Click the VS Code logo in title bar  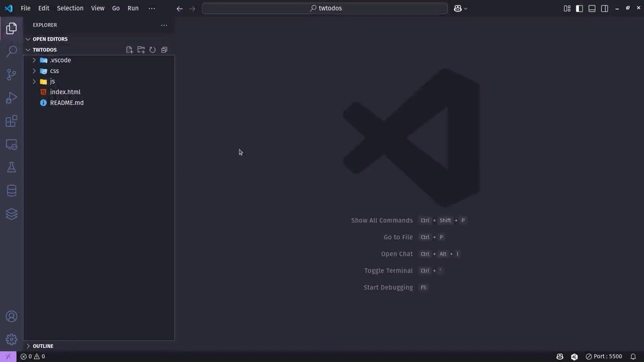pos(9,8)
